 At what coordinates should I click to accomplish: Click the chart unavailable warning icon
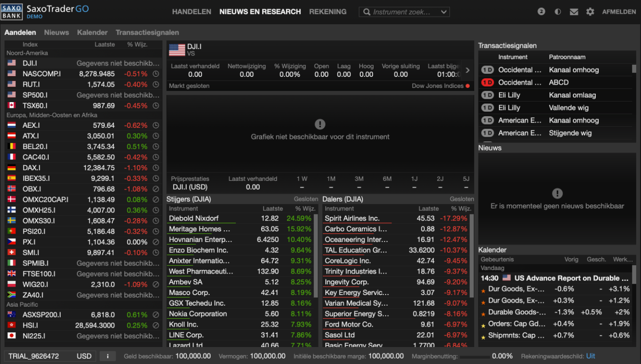click(x=320, y=124)
